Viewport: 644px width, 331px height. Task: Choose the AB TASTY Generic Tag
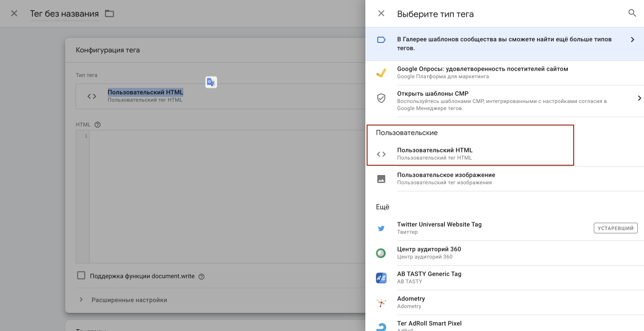(429, 278)
